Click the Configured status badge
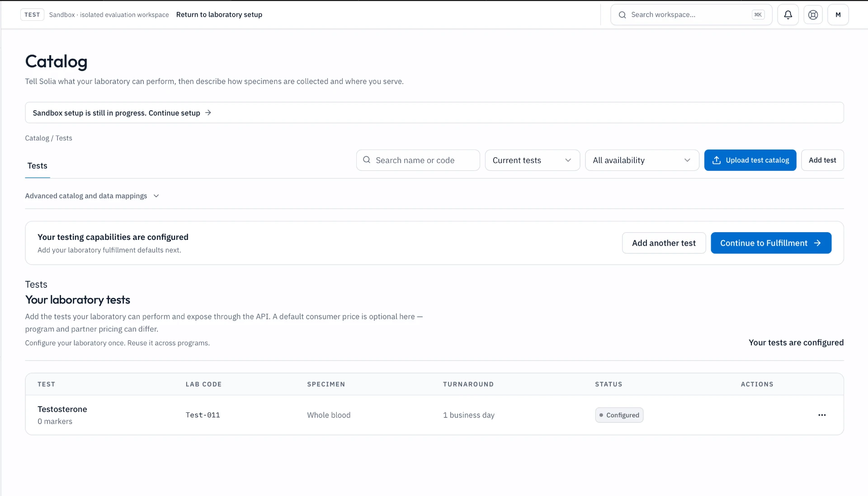 point(619,415)
